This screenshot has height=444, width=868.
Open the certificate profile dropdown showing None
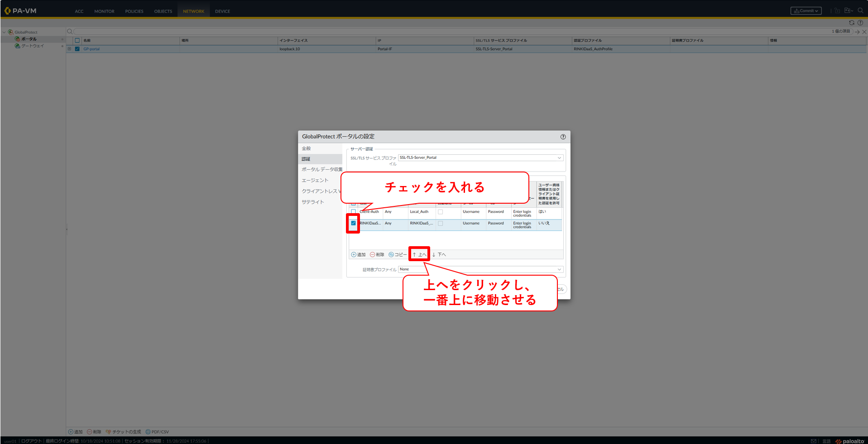pos(559,269)
